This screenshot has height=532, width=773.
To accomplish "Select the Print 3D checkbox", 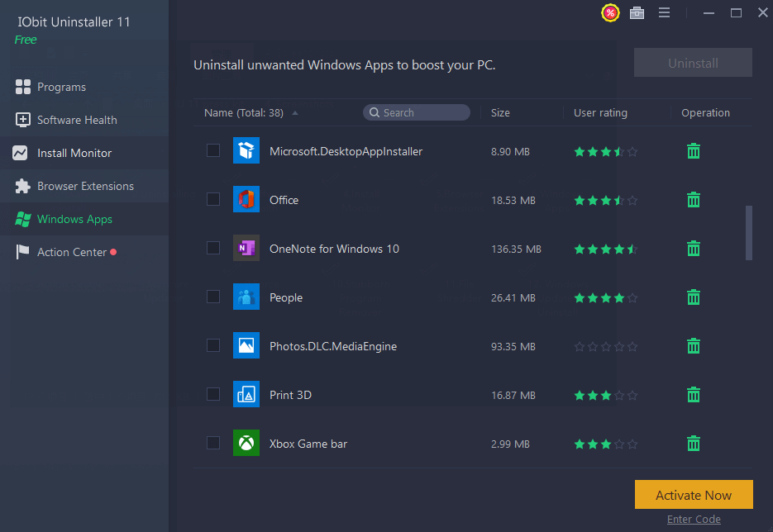I will click(x=213, y=394).
